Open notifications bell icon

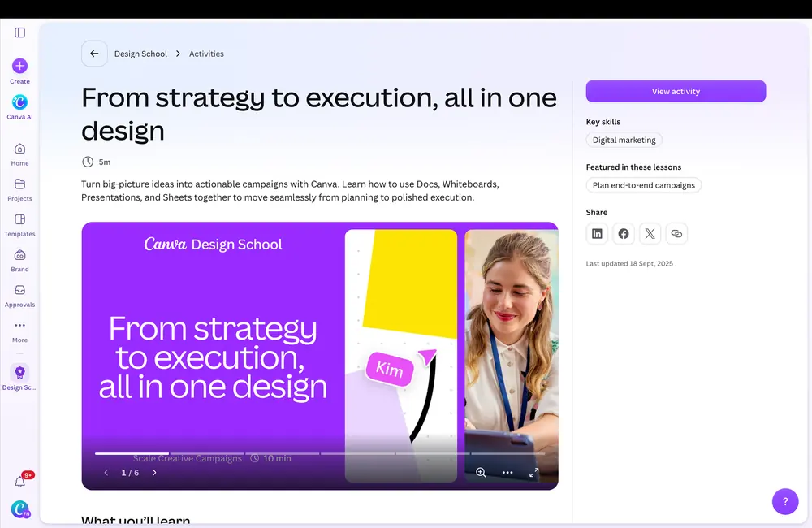[19, 482]
